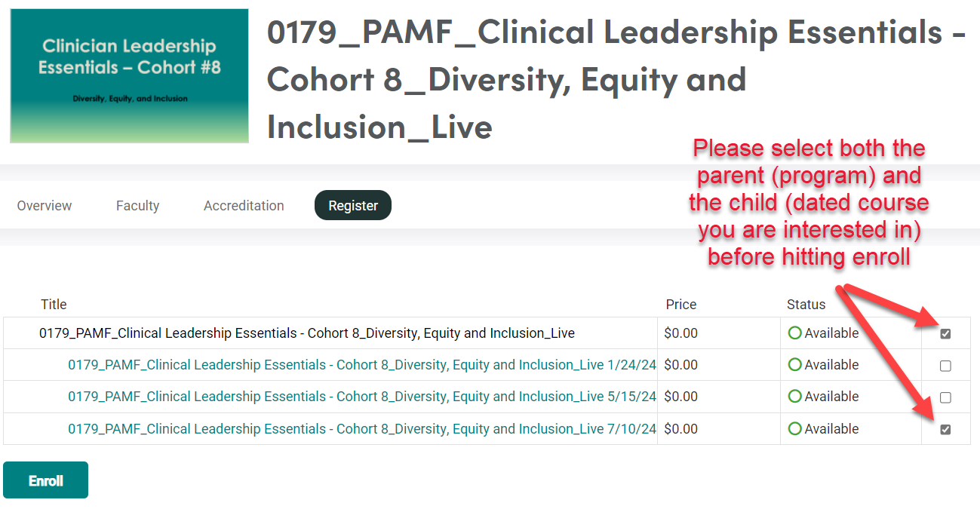The width and height of the screenshot is (980, 512).
Task: Uncheck the parent program checkbox
Action: pos(945,334)
